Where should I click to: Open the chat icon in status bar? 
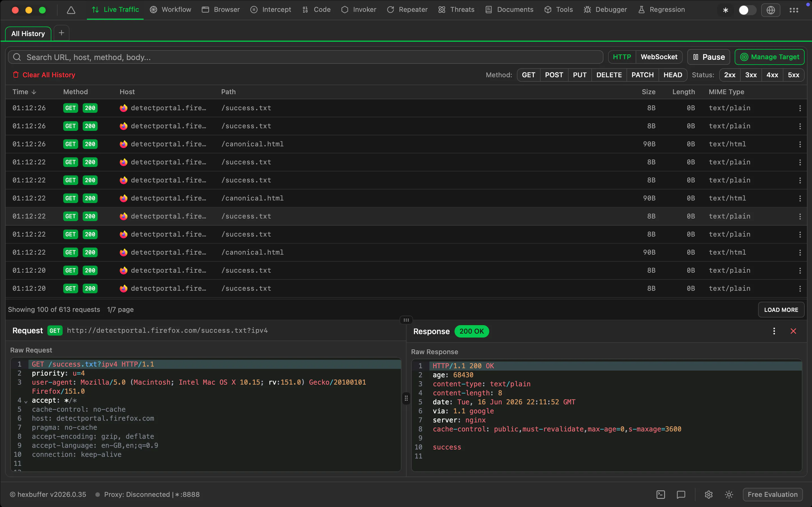click(681, 495)
